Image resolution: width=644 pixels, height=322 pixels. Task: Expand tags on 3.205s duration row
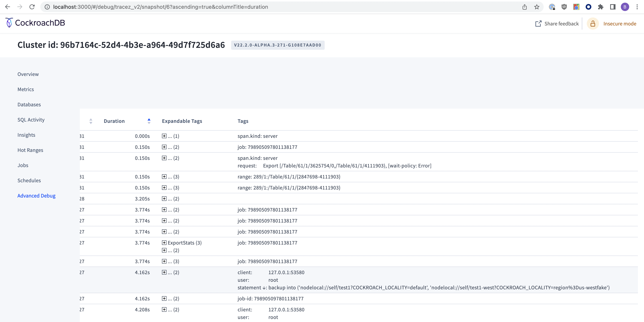tap(164, 199)
